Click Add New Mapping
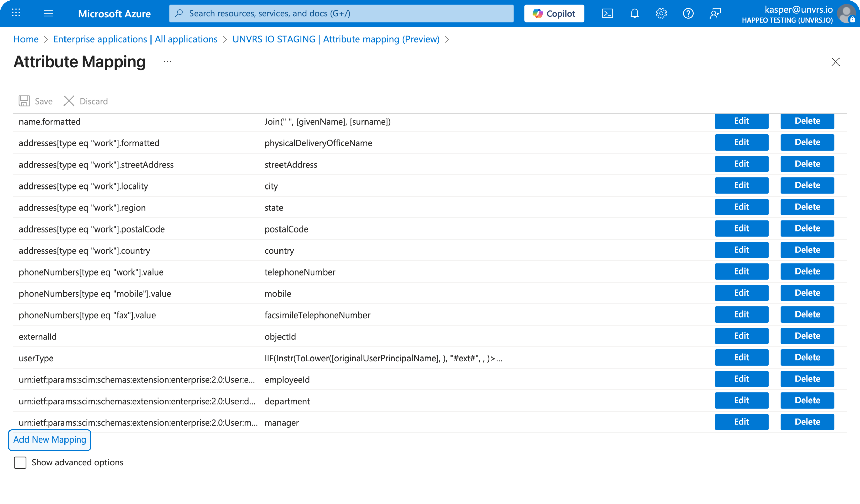Image resolution: width=860 pixels, height=504 pixels. pyautogui.click(x=49, y=440)
